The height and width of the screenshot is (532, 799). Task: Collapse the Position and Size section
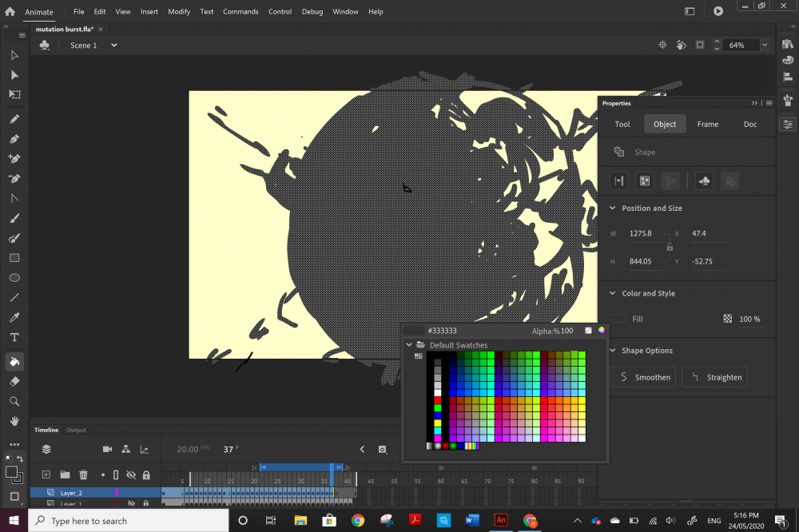pos(612,208)
